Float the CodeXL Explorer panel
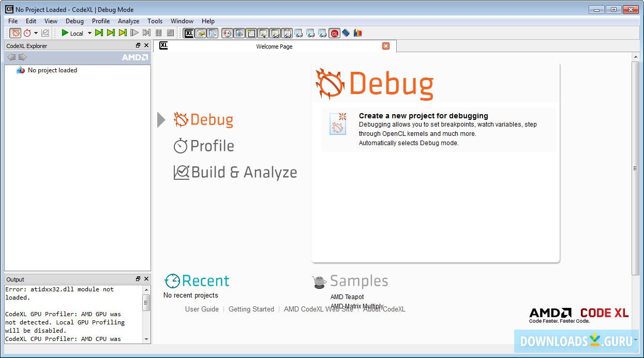Viewport: 644px width, 358px height. point(138,45)
